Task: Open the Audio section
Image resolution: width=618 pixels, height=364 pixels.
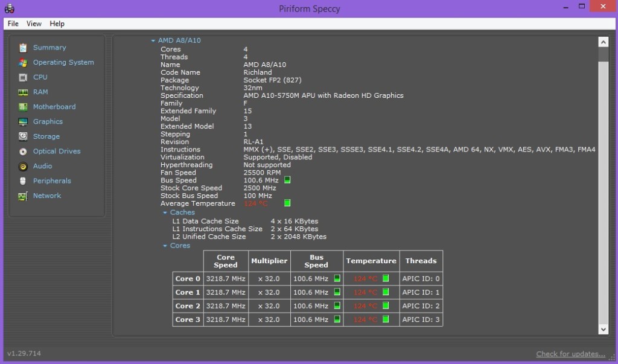Action: tap(43, 166)
